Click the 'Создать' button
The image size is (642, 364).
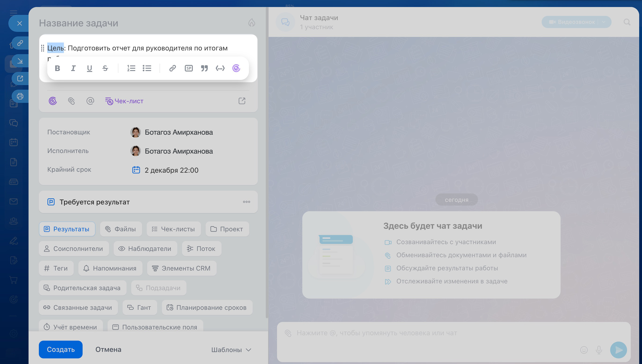[61, 350]
